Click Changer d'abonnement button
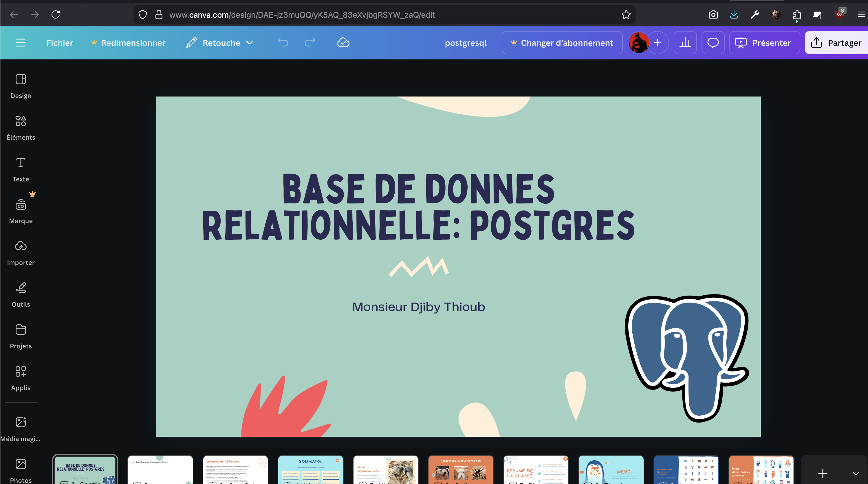The width and height of the screenshot is (868, 484). pos(562,43)
